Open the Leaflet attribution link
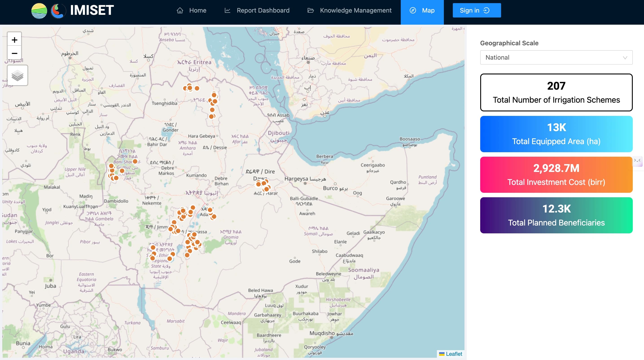Screen dimensions: 644x360 tap(454, 354)
